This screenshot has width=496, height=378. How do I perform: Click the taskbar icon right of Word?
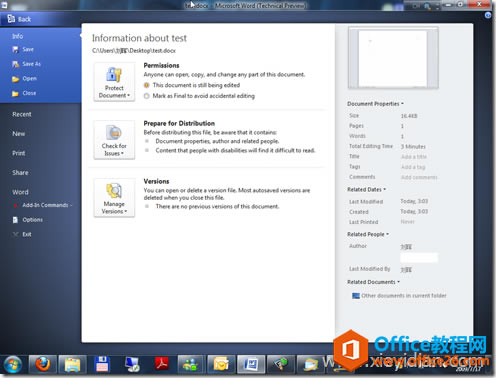point(281,364)
